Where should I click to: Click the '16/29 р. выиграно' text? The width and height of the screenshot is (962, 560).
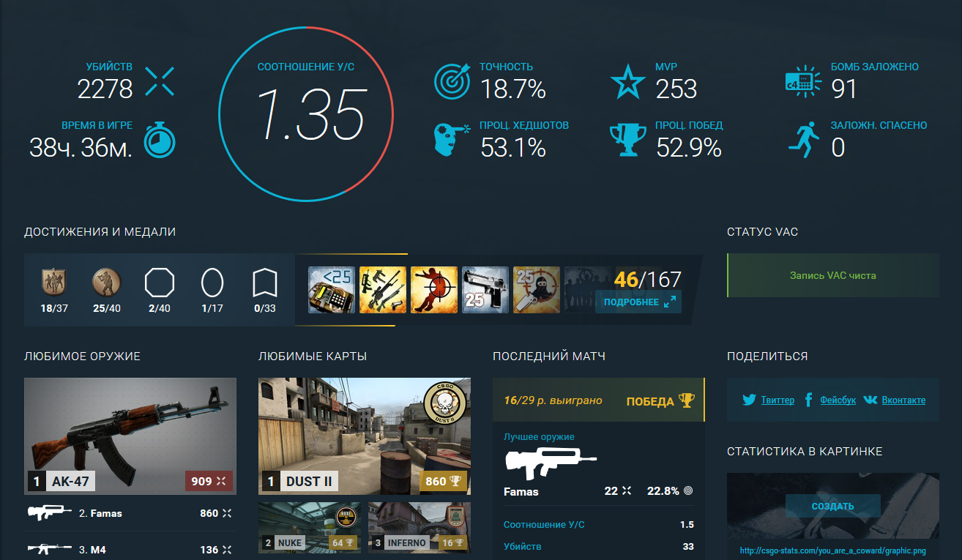[553, 400]
